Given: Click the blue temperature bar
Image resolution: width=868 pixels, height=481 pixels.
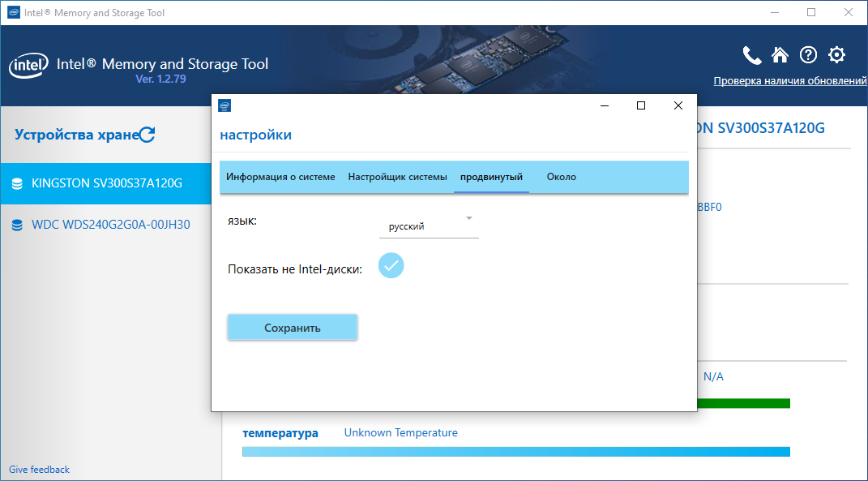Looking at the screenshot, I should 516,452.
